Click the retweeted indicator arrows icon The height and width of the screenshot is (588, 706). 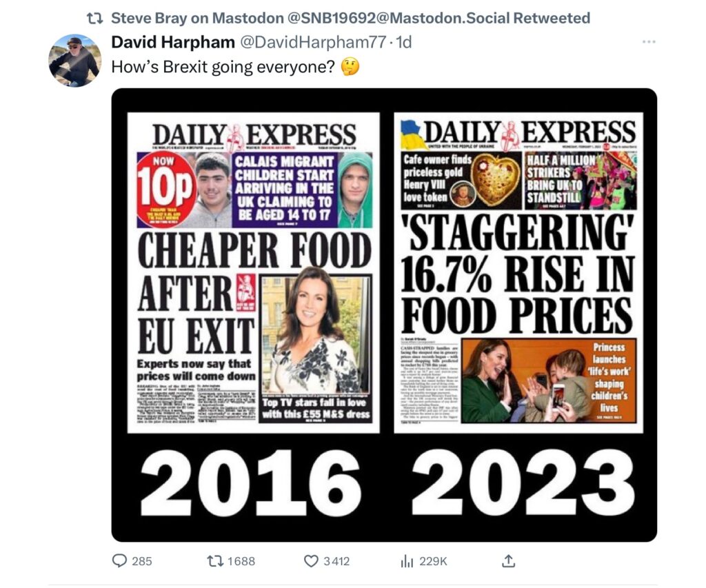coord(94,19)
